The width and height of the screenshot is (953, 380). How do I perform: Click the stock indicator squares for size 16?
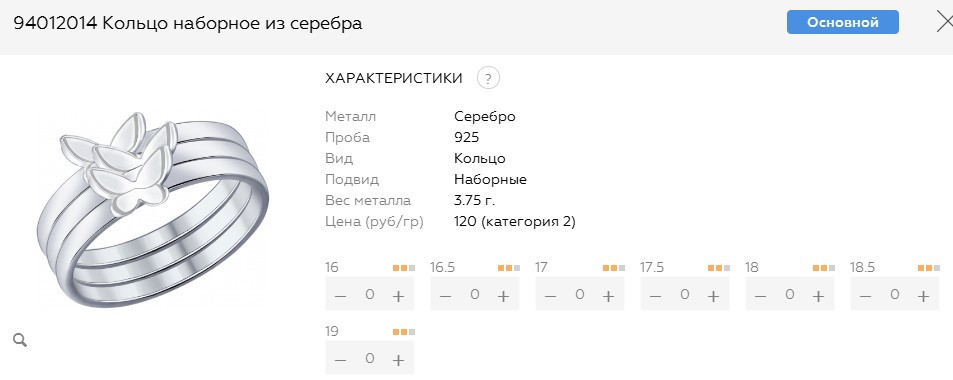(404, 268)
